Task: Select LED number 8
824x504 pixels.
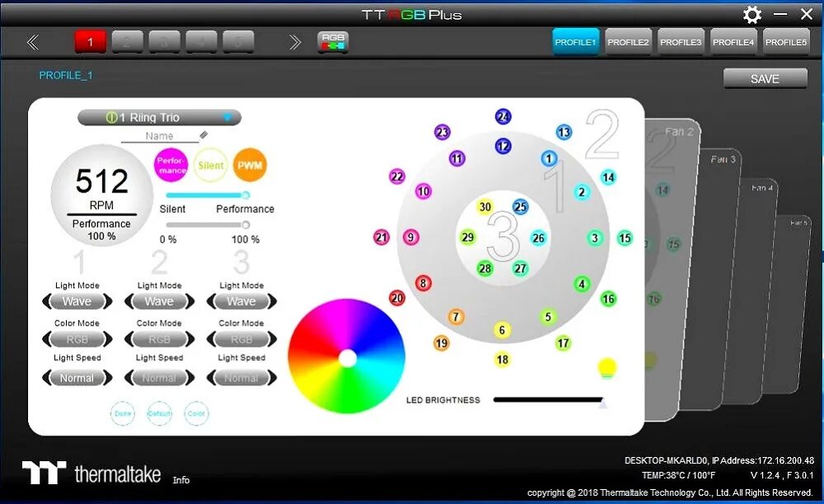Action: coord(423,283)
